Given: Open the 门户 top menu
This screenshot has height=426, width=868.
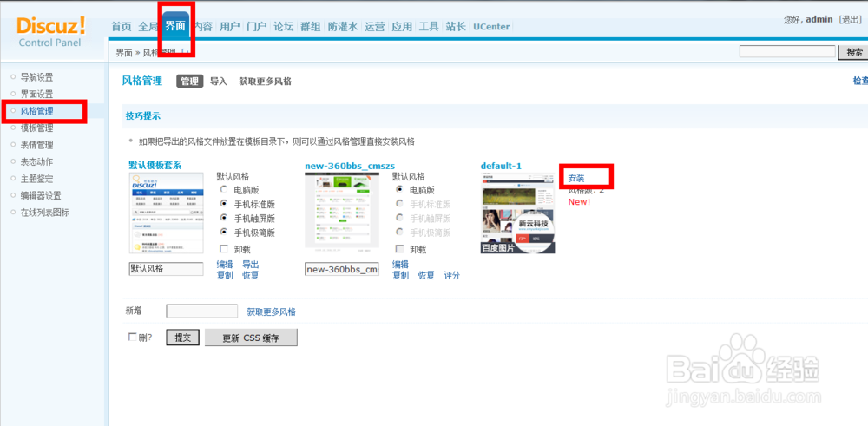Looking at the screenshot, I should coord(256,27).
